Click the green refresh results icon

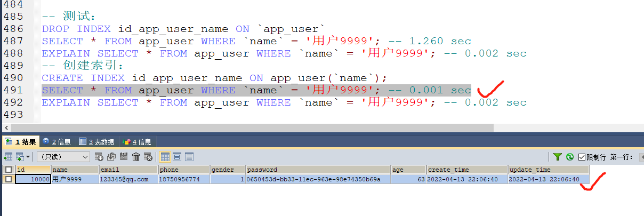pos(570,157)
